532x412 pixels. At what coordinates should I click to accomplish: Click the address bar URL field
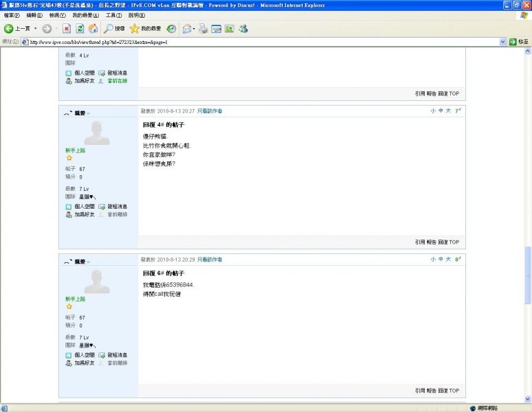coord(261,42)
